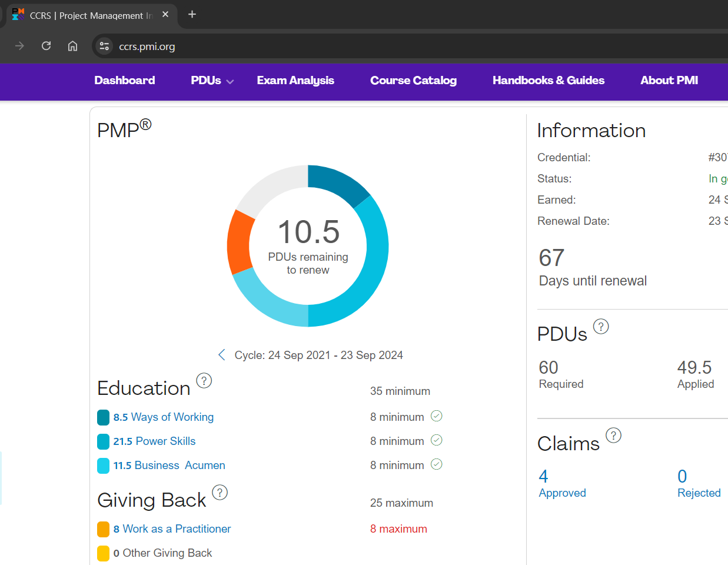Click the Credential label
Image resolution: width=728 pixels, height=565 pixels.
point(564,158)
